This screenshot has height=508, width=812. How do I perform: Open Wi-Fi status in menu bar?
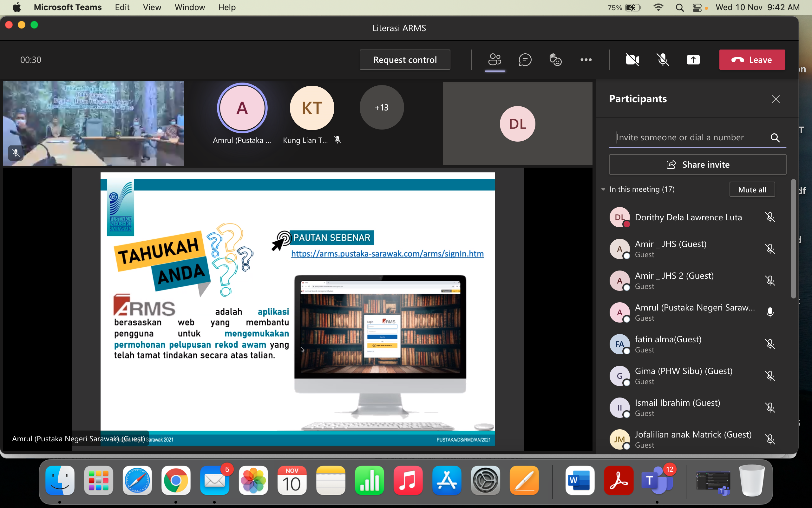tap(659, 7)
